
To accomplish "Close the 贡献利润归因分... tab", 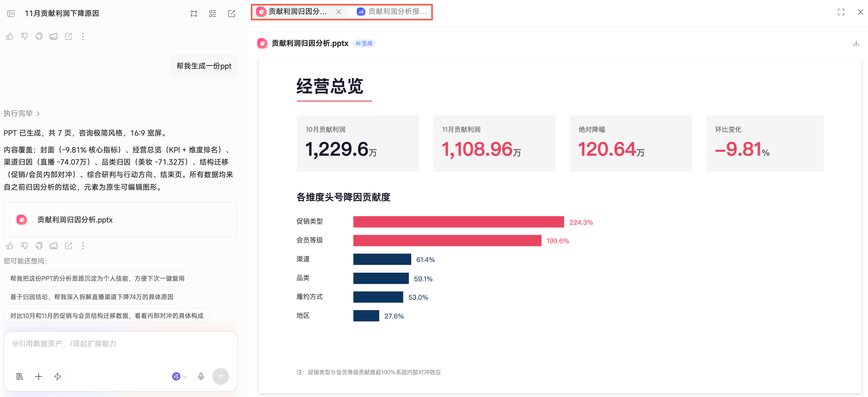I will click(x=339, y=12).
